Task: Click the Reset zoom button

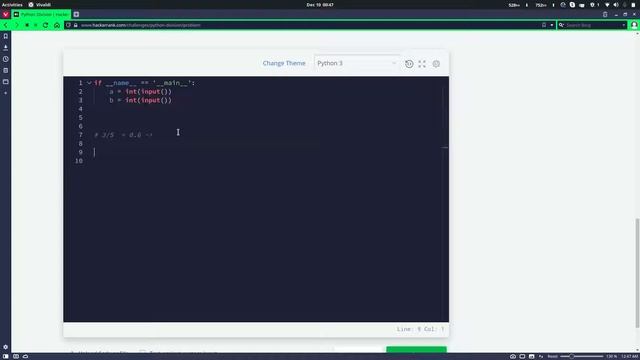Action: tap(553, 356)
